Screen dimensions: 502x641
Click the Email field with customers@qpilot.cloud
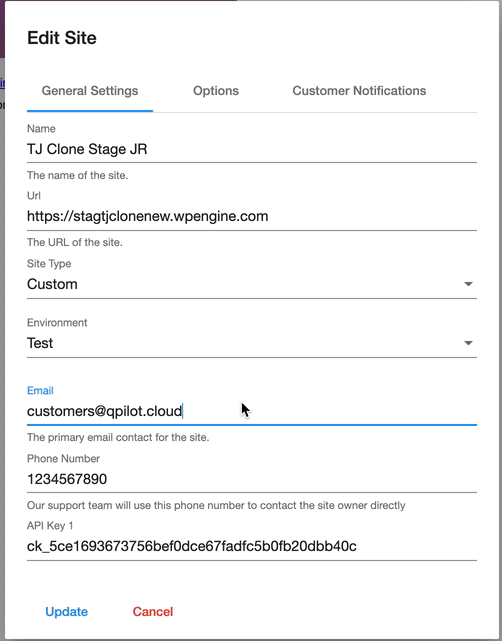[x=252, y=411]
